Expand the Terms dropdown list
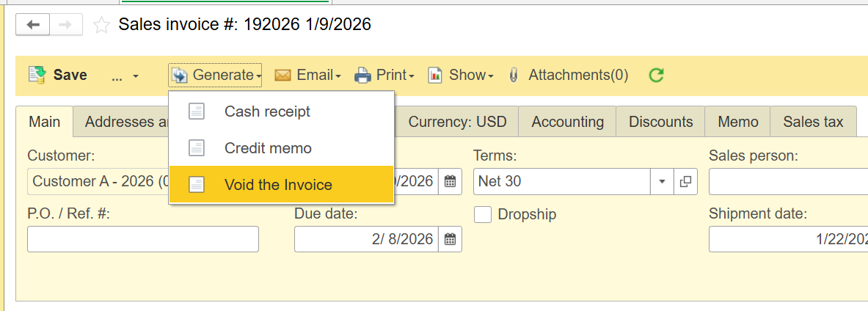This screenshot has height=311, width=868. pyautogui.click(x=662, y=181)
